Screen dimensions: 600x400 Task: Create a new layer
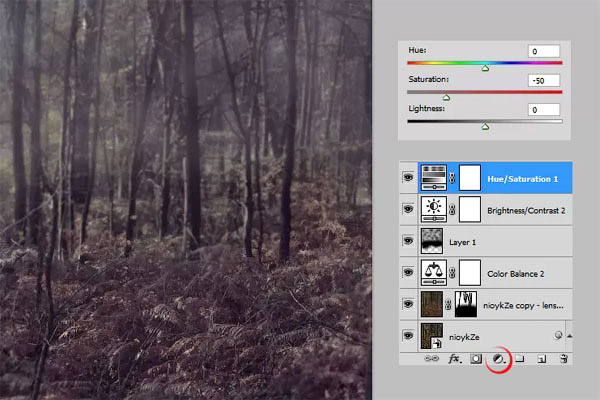click(541, 359)
